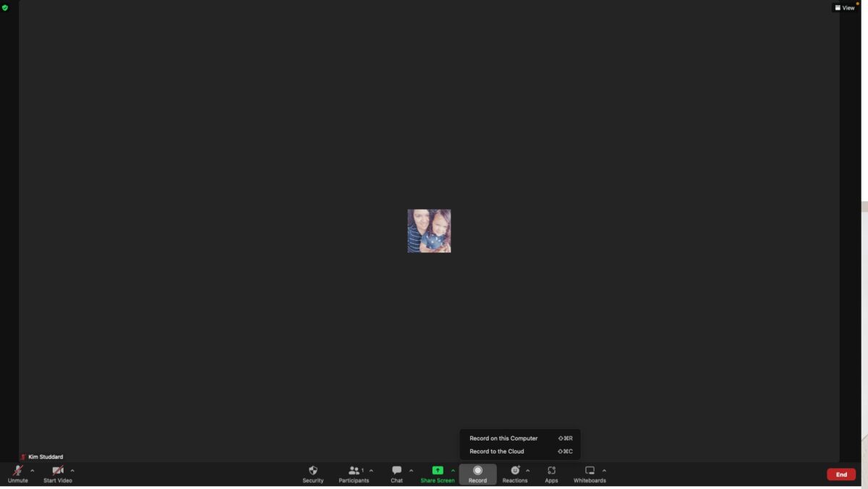This screenshot has height=489, width=868.
Task: Unmute the microphone
Action: [17, 471]
